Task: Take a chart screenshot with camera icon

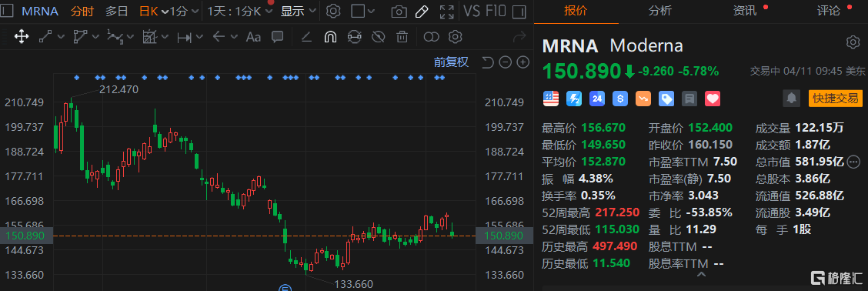Action: pos(398,11)
